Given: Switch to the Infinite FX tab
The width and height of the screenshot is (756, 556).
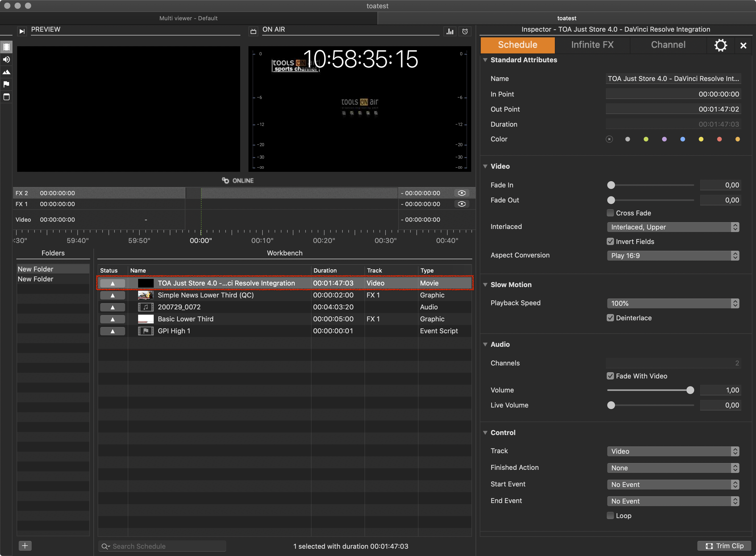Looking at the screenshot, I should coord(592,45).
